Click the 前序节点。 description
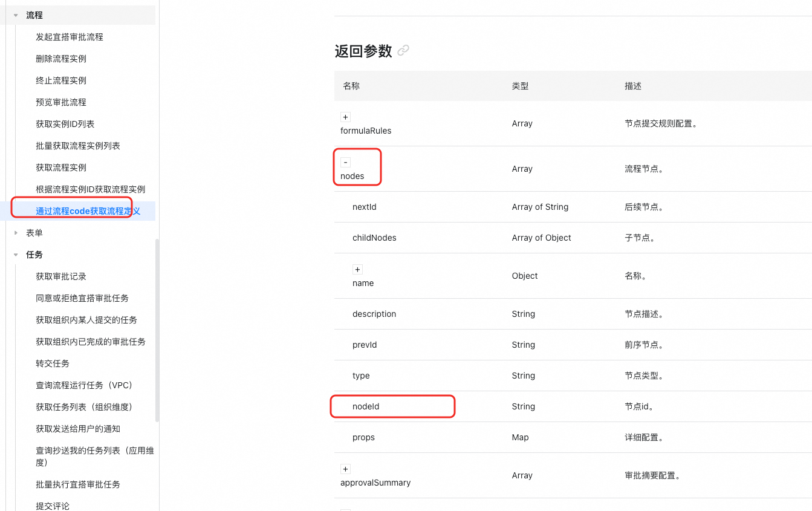812x511 pixels. 644,345
